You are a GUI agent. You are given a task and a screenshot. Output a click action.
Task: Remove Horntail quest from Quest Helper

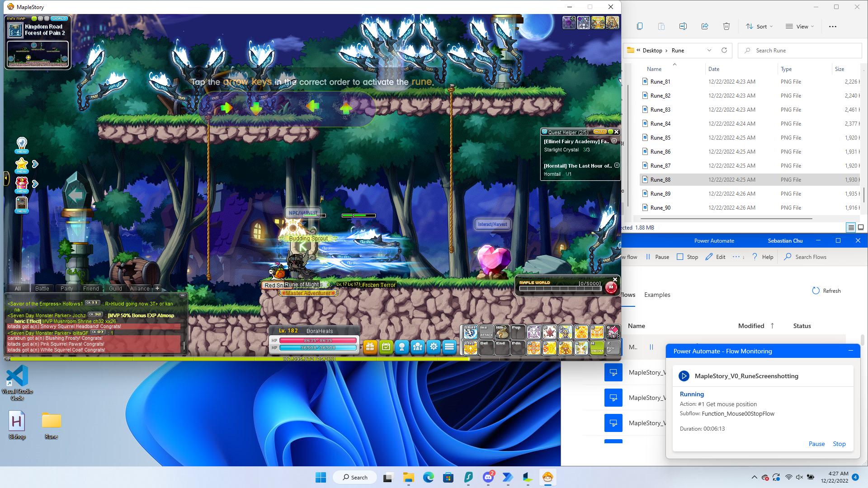(x=617, y=165)
